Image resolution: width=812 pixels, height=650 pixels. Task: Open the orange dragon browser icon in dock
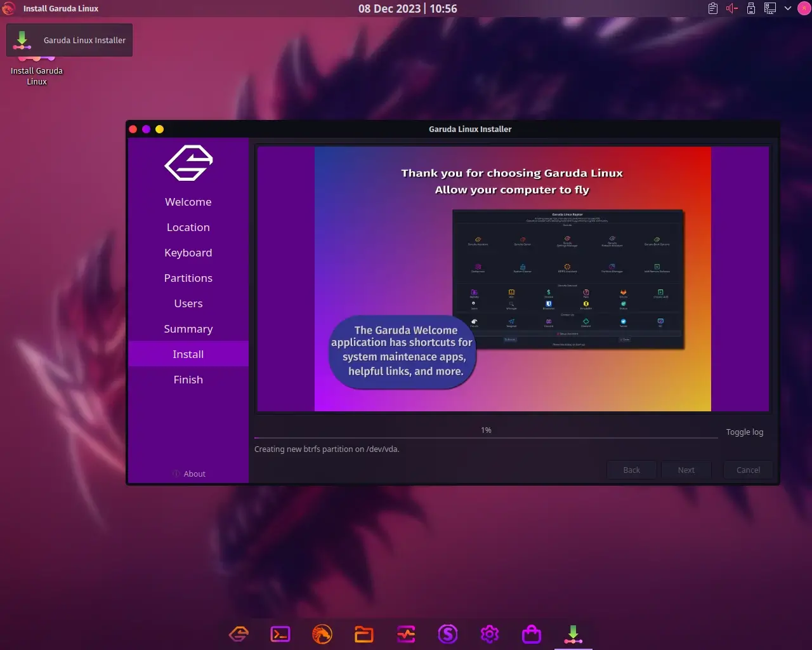322,633
